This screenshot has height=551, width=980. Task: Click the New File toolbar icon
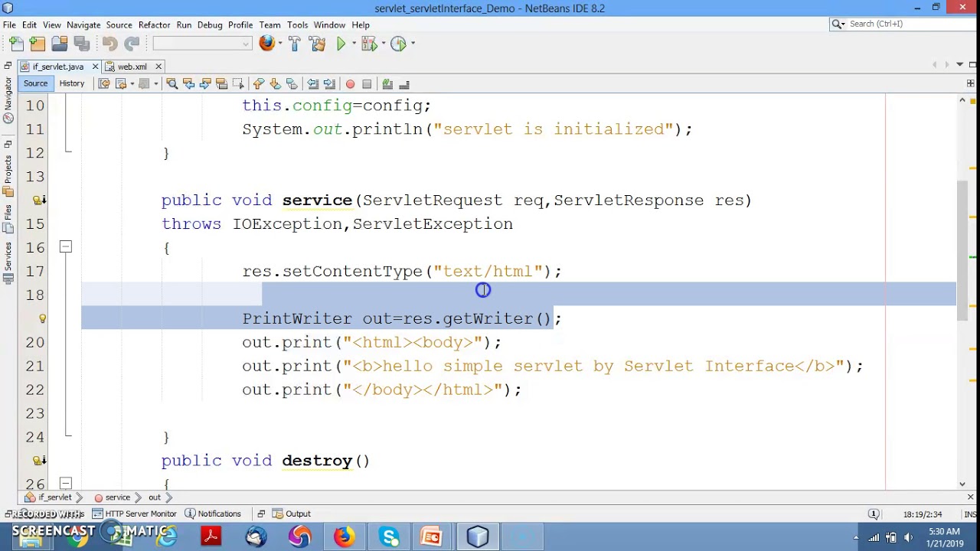(17, 44)
